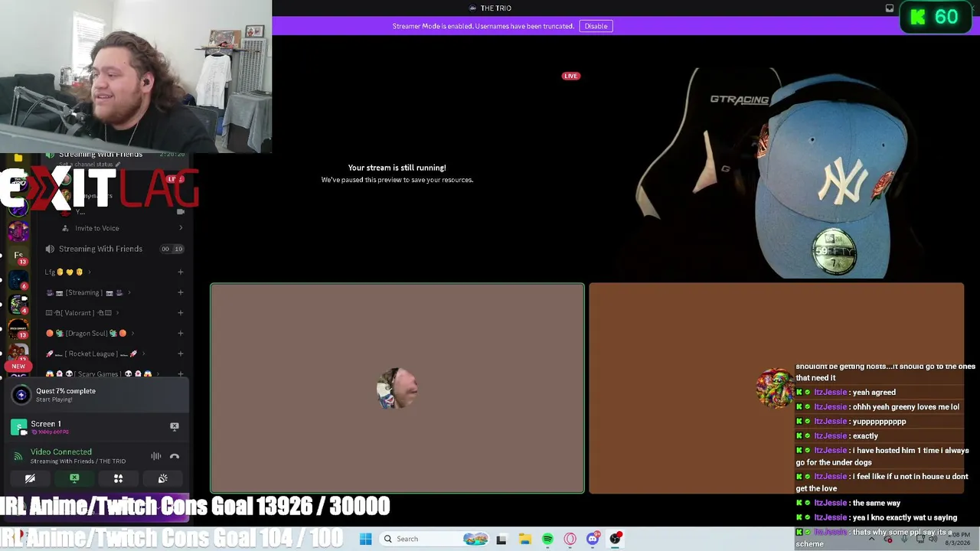Click the Video Connected status text
The width and height of the screenshot is (980, 551).
point(61,452)
